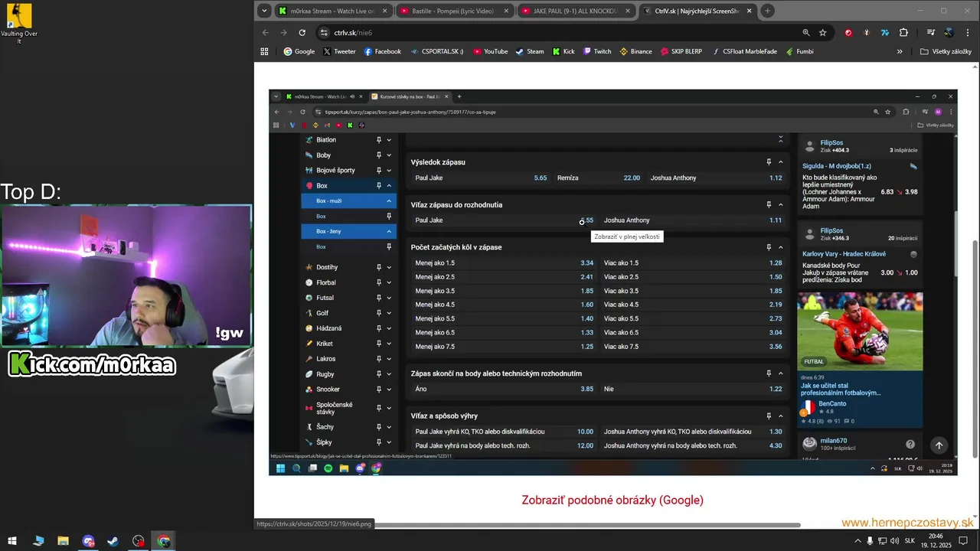
Task: Click the zoom magnifier icon in the address bar
Action: coord(806,33)
